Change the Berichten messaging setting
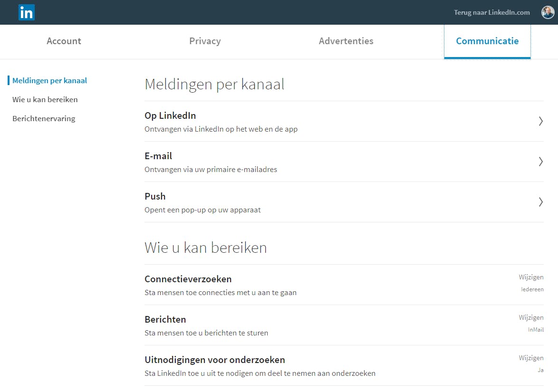Viewport: 558px width, 392px height. coord(531,317)
